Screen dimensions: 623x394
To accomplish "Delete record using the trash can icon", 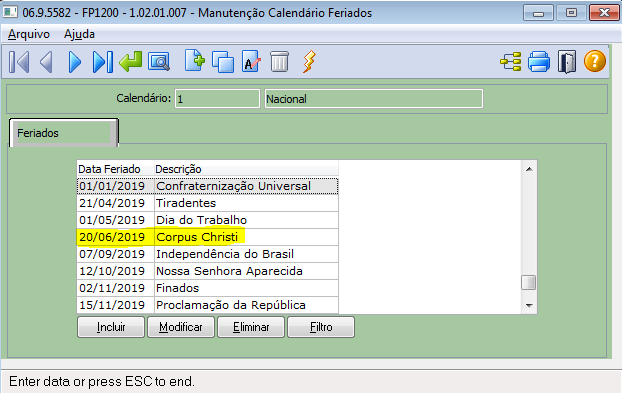I will coord(279,62).
